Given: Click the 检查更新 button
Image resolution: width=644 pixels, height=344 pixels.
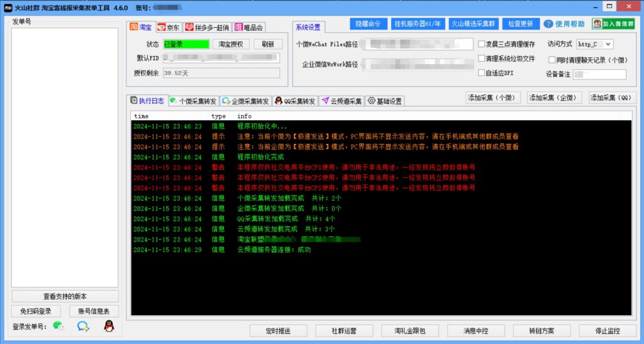Looking at the screenshot, I should pos(520,24).
